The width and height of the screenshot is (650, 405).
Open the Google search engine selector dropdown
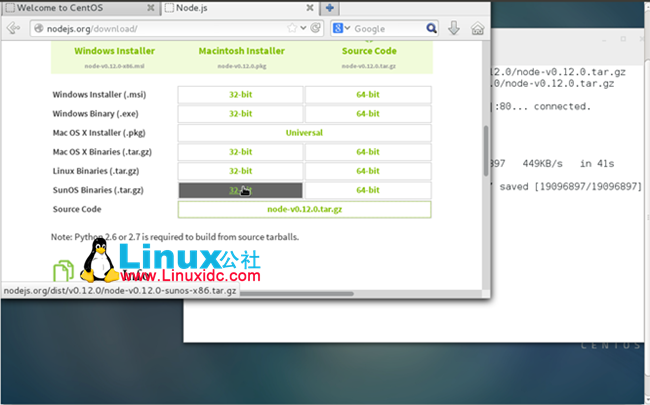click(x=342, y=28)
